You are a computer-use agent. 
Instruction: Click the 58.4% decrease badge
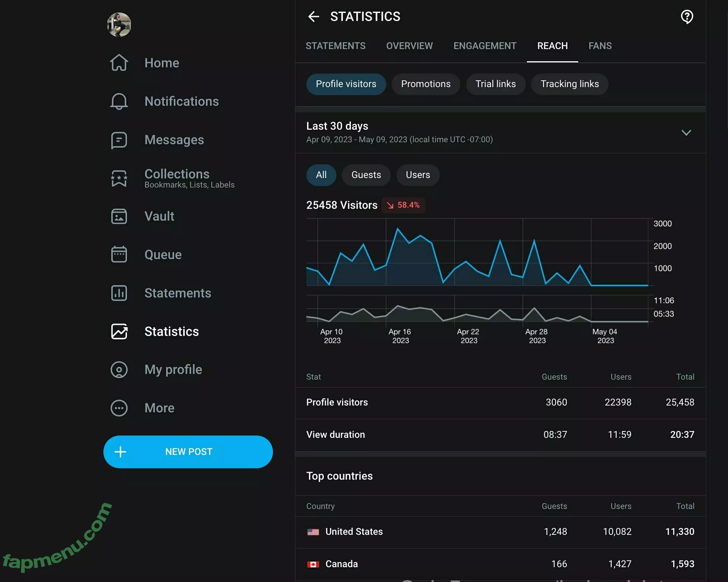pyautogui.click(x=403, y=205)
